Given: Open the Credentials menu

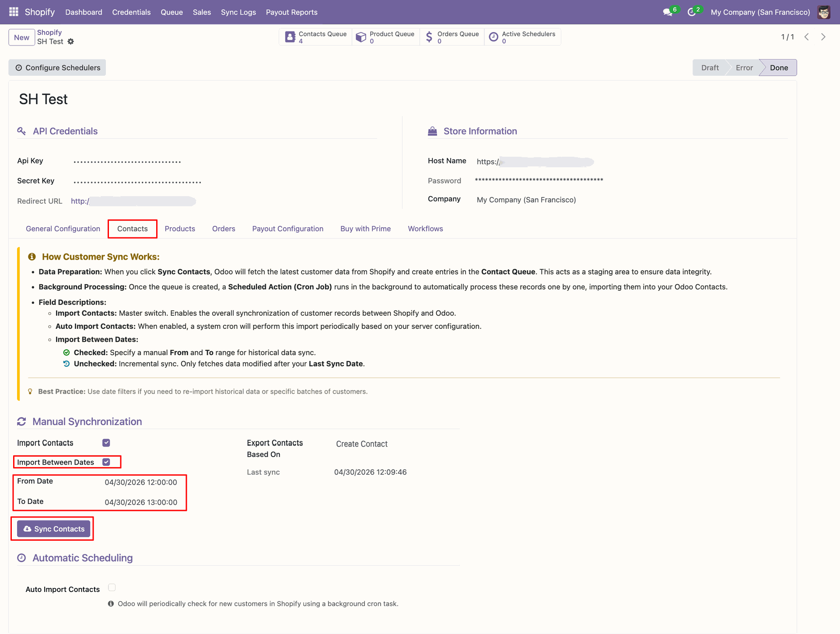Looking at the screenshot, I should point(131,12).
